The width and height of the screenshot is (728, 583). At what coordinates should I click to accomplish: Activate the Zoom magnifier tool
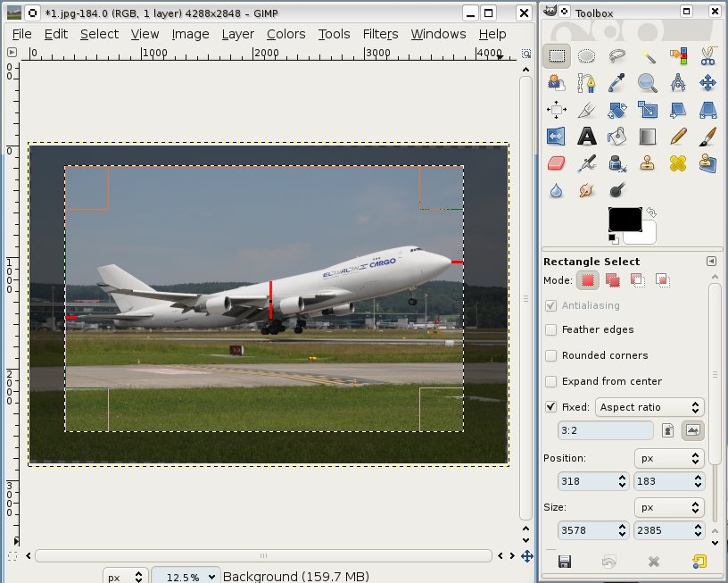tap(648, 83)
